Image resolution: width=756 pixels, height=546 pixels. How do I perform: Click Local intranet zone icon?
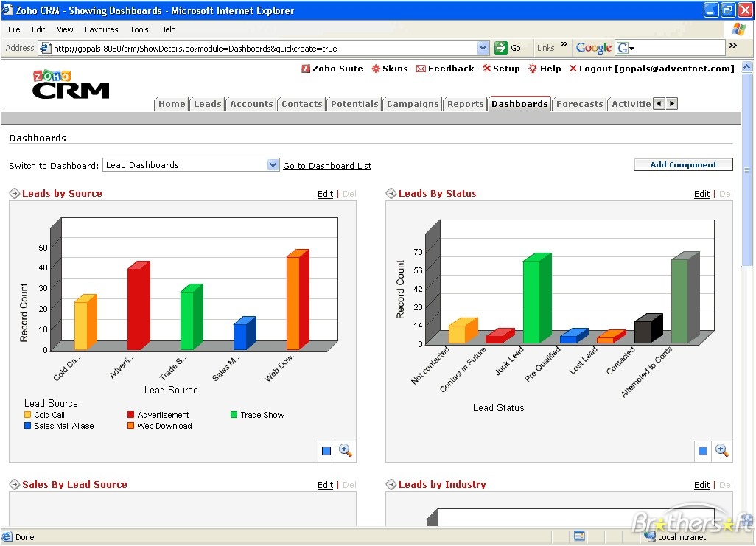tap(651, 537)
